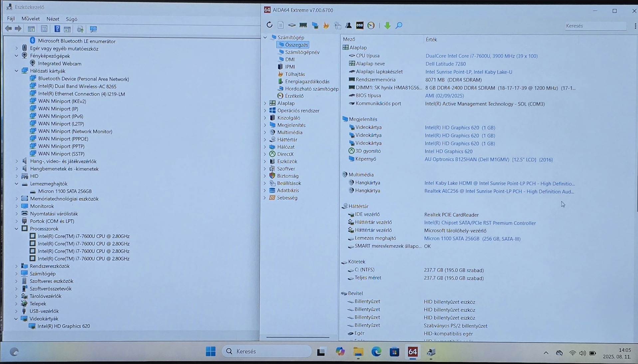
Task: Expand the USB-vezérlők node
Action: point(16,311)
